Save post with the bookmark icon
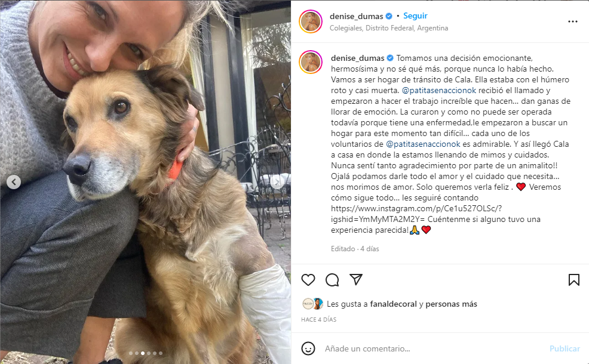Image resolution: width=589 pixels, height=364 pixels. click(x=573, y=280)
